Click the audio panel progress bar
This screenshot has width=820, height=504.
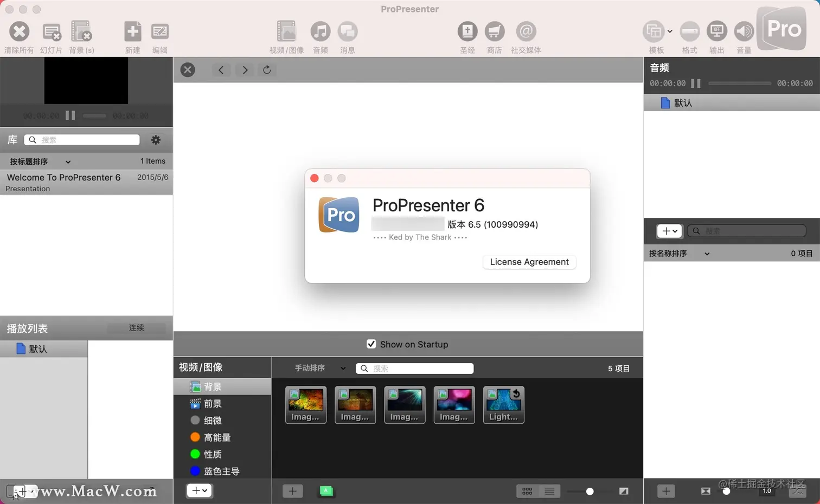740,83
